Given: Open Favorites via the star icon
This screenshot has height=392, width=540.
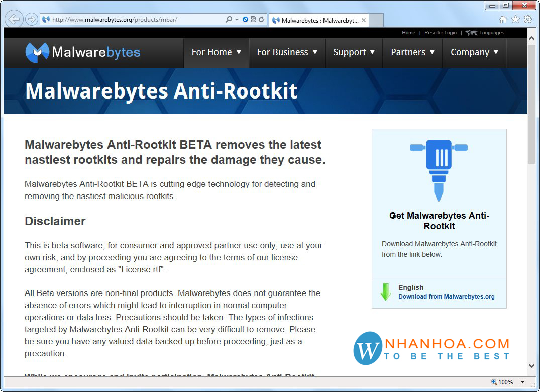Looking at the screenshot, I should (x=515, y=19).
